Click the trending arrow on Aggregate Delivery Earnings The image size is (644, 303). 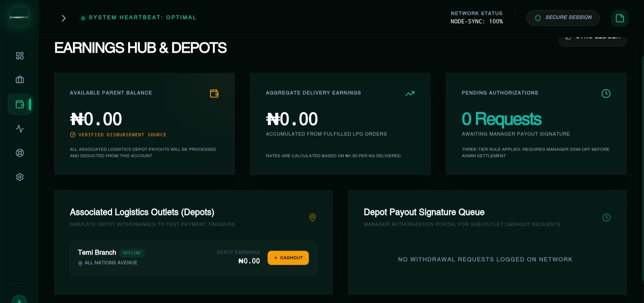pyautogui.click(x=410, y=94)
